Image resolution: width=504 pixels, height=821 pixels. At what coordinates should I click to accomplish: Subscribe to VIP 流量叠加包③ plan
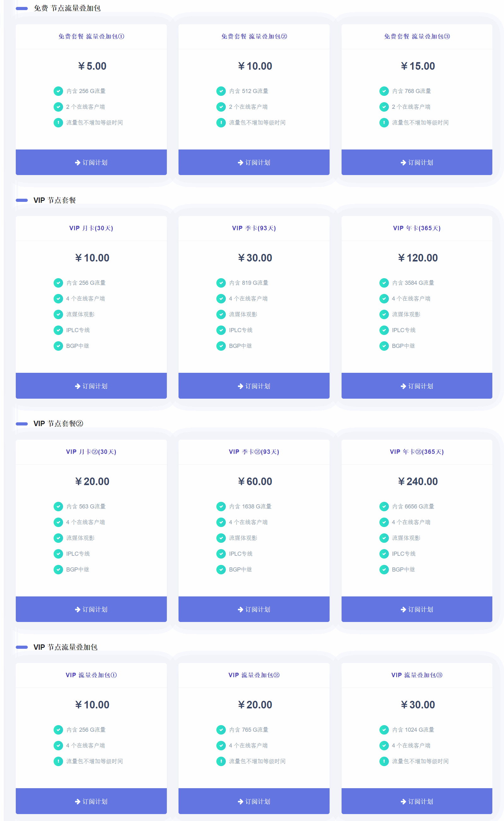(417, 801)
